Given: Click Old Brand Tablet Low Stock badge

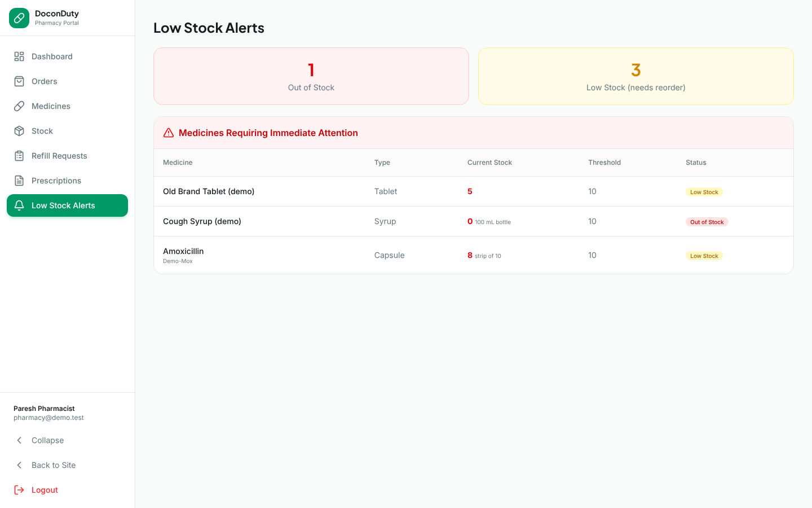Looking at the screenshot, I should coord(704,192).
